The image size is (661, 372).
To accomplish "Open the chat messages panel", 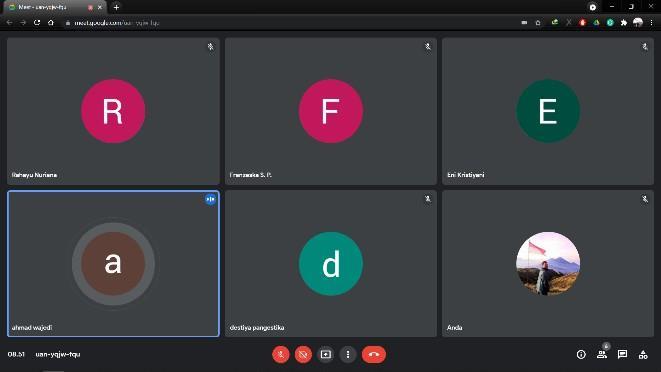I will click(622, 354).
